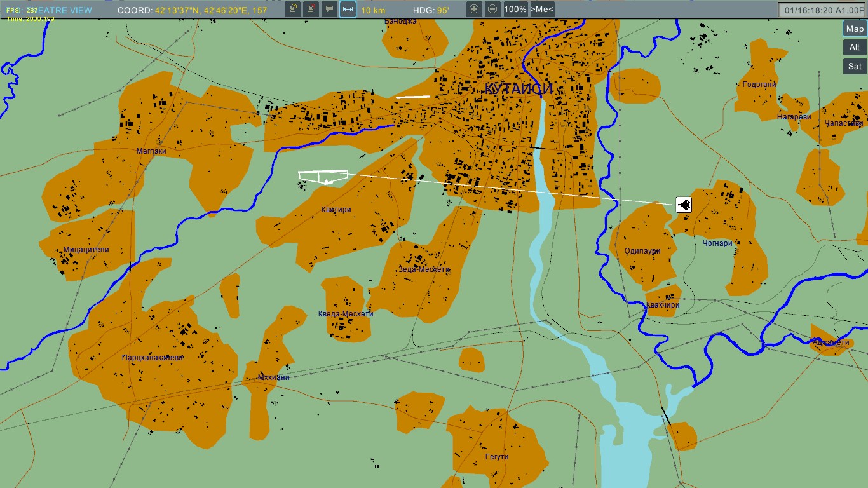This screenshot has width=868, height=488.
Task: Click the Нагареви town label
Action: [794, 117]
